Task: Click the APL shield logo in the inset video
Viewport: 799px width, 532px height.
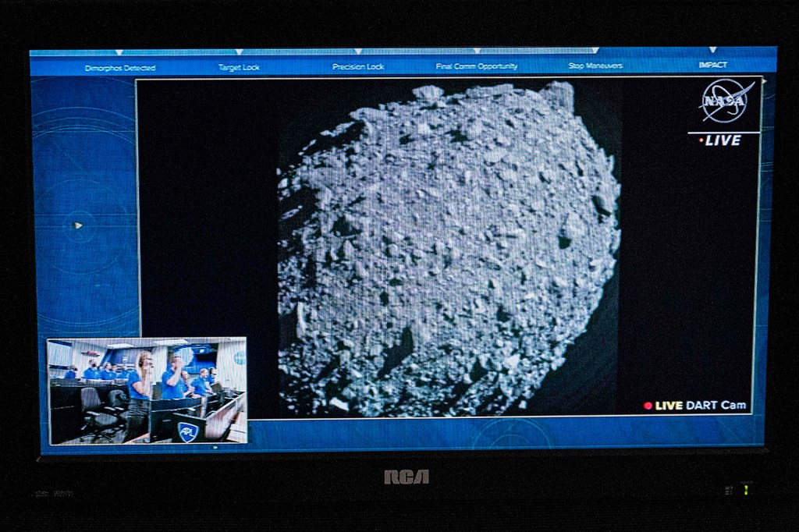Action: point(187,431)
